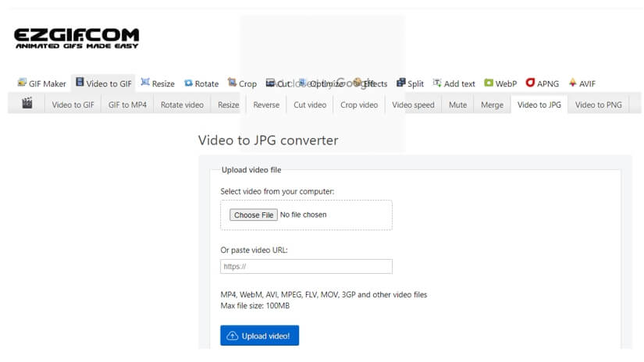This screenshot has height=362, width=644.
Task: Switch to the Video to PNG tab
Action: [x=599, y=105]
